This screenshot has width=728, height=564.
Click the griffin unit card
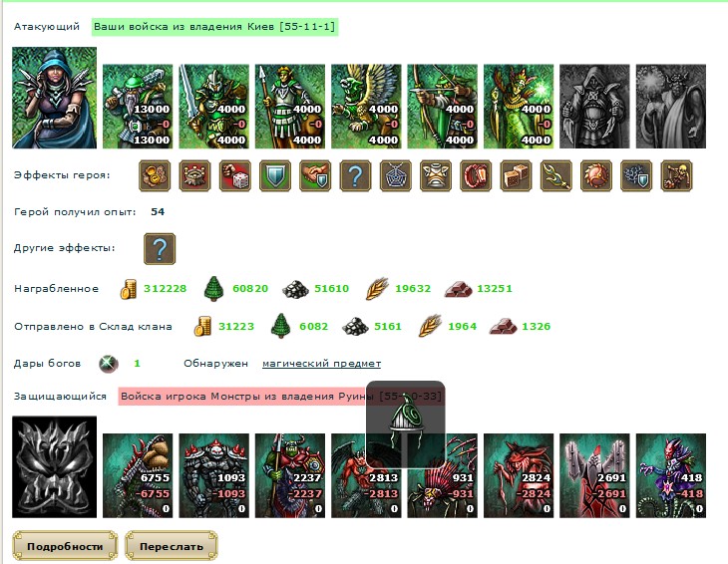pyautogui.click(x=366, y=107)
